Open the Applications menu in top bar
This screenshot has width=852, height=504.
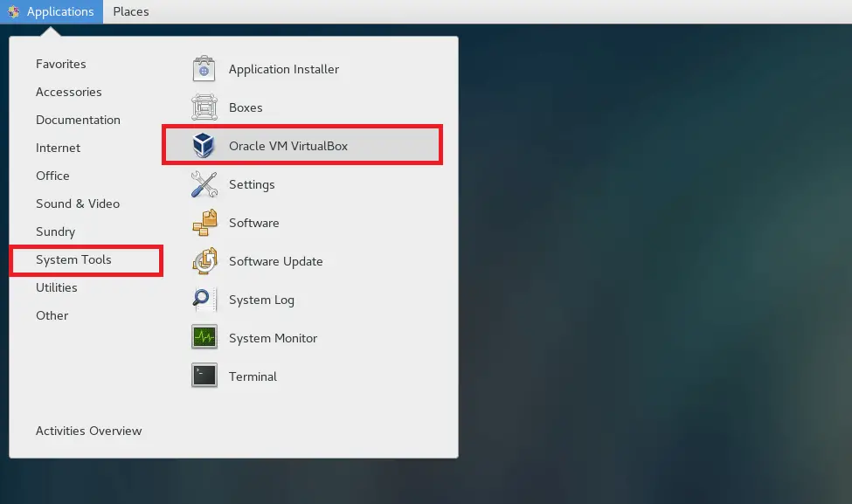[52, 11]
